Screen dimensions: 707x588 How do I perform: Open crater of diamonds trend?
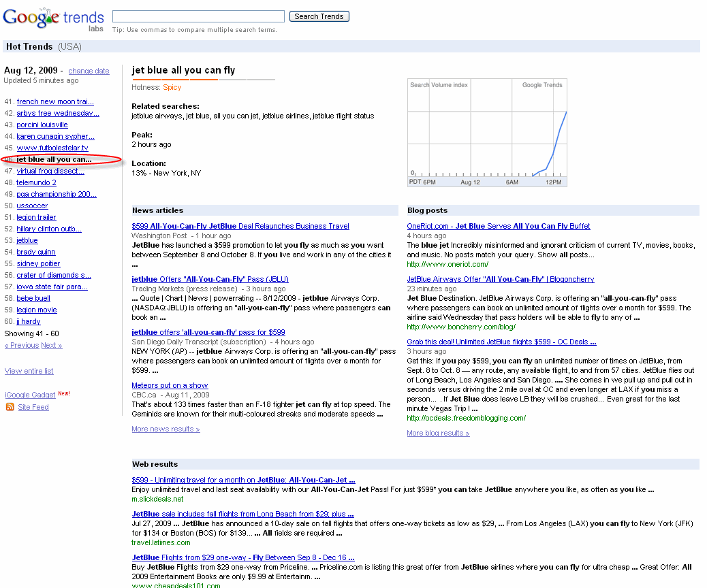pos(54,276)
